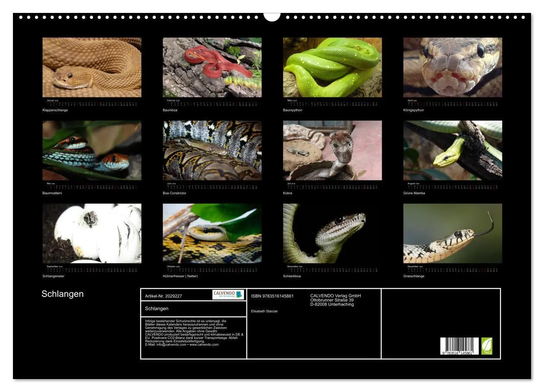This screenshot has width=544, height=392.
Task: Click the ISBN barcode
Action: [459, 346]
